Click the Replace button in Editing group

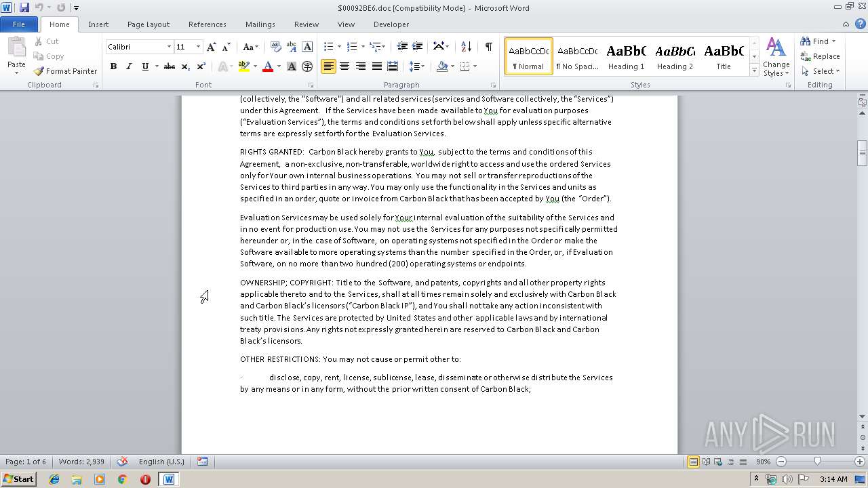click(820, 56)
